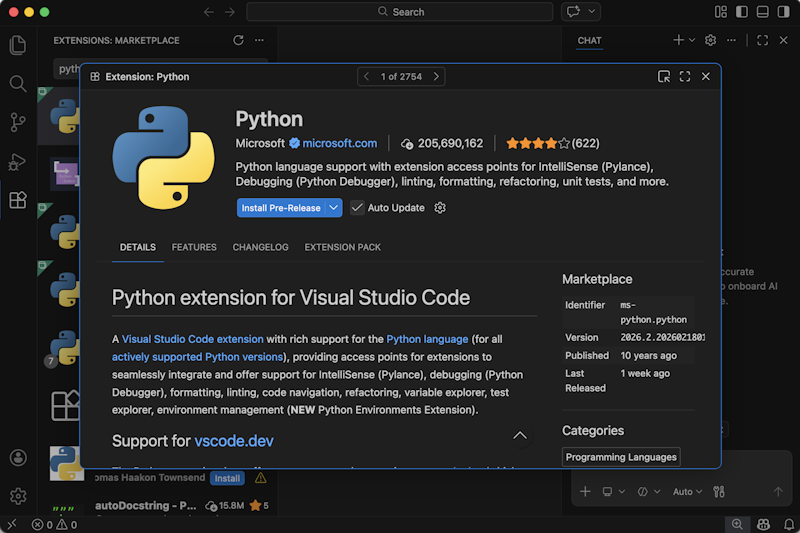Click zoom icon in status bar

737,524
